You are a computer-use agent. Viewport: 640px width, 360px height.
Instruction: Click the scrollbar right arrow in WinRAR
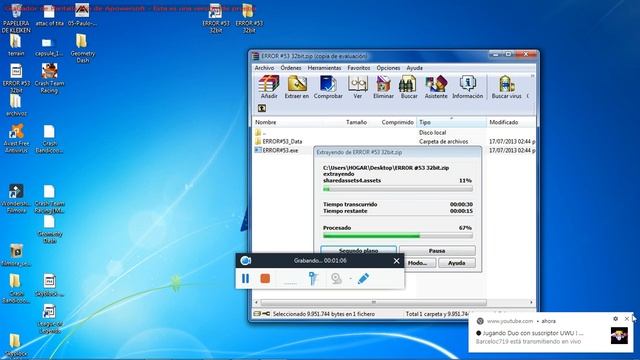pos(531,302)
